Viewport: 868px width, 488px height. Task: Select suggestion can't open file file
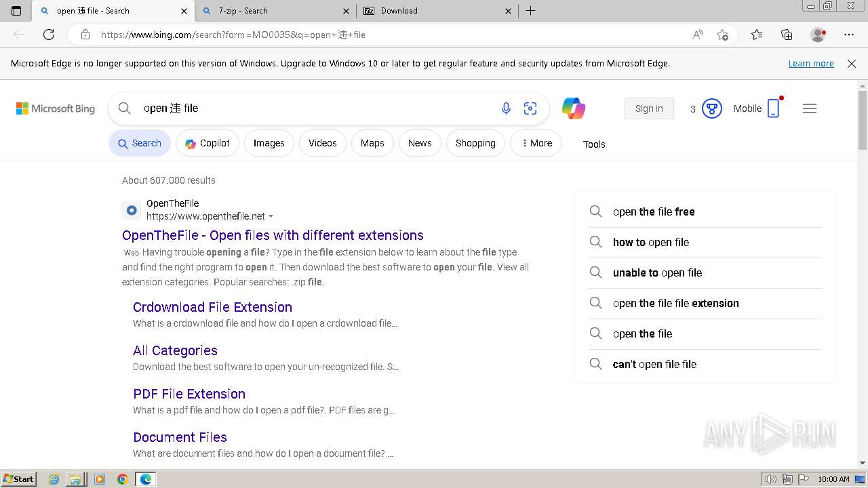point(705,364)
